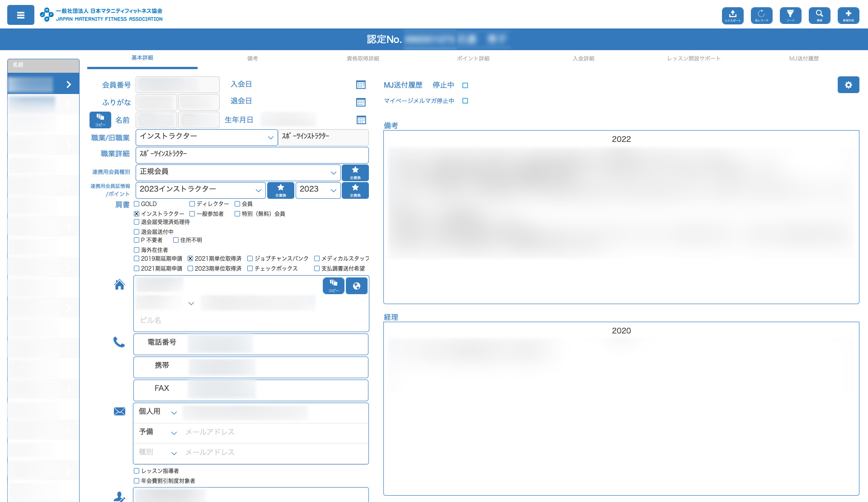Uncheck the 2021期単位取得済 checkbox
The height and width of the screenshot is (502, 868).
point(190,258)
